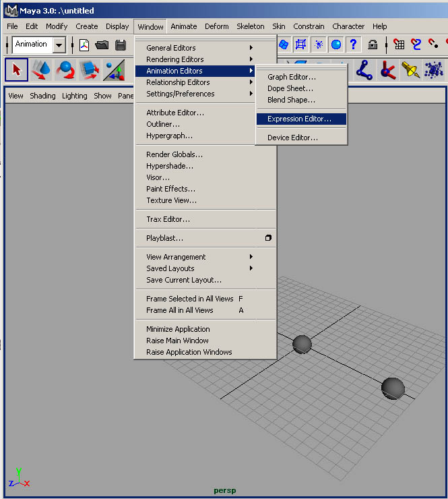Viewport: 448px width, 499px height.
Task: Open the Animation menu set dropdown
Action: (59, 45)
